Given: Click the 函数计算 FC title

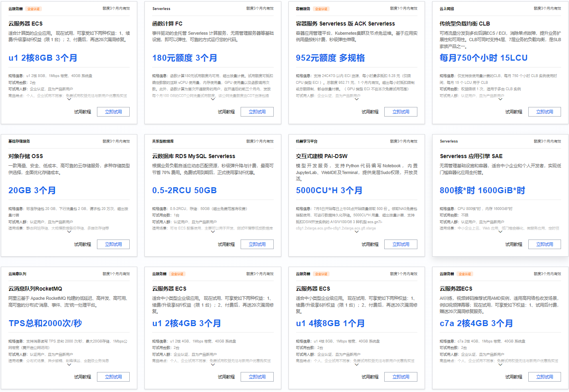Looking at the screenshot, I should click(167, 24).
